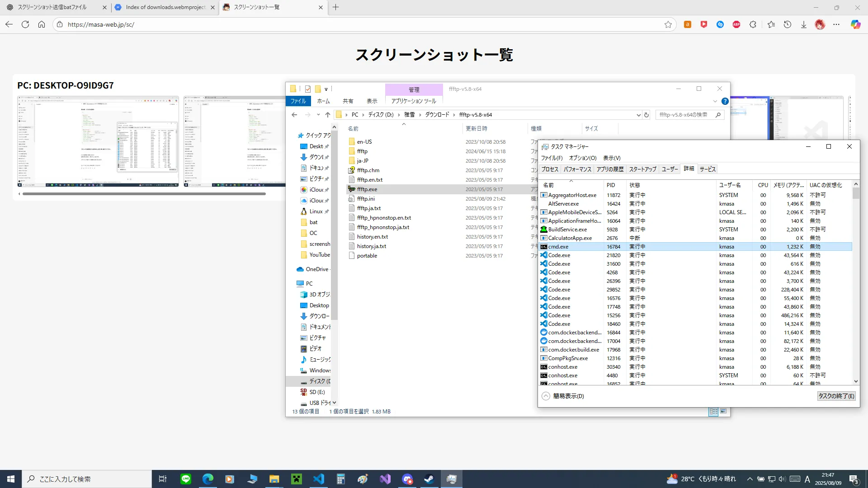Launch Minecraft from the taskbar
Viewport: 868px width, 488px height.
[x=296, y=479]
